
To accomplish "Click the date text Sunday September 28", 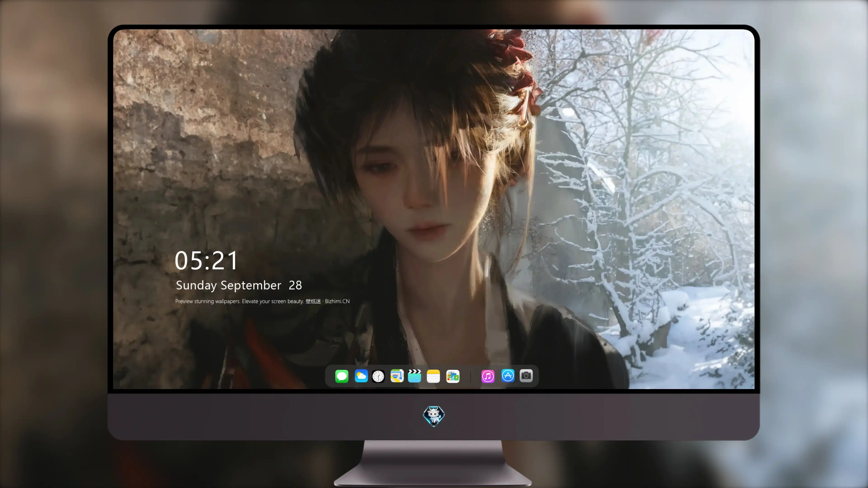I will point(239,285).
